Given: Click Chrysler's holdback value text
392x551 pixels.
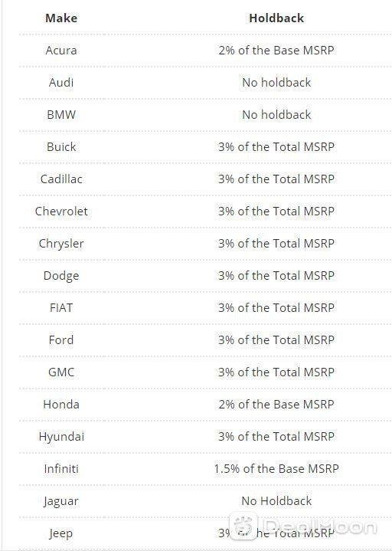Looking at the screenshot, I should [x=276, y=244].
